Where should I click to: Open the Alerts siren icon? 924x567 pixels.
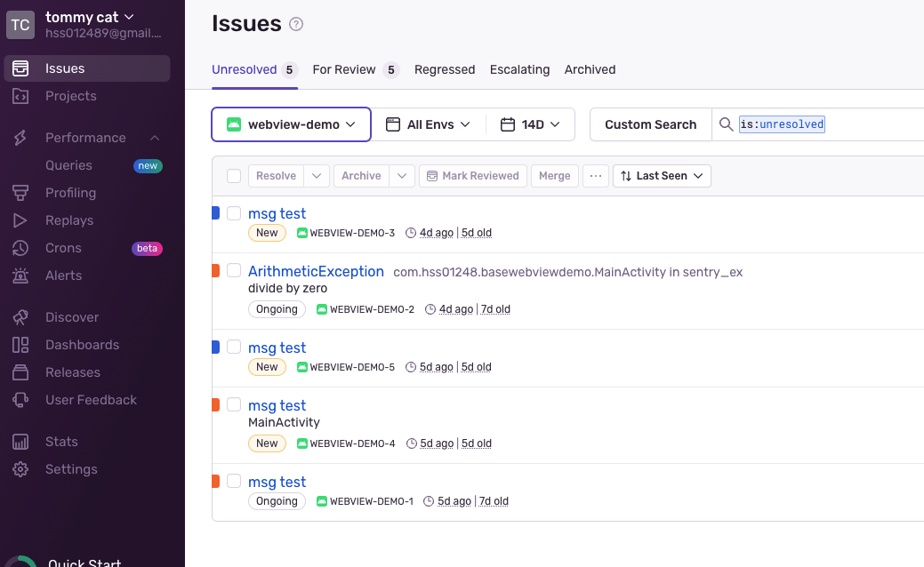[20, 276]
